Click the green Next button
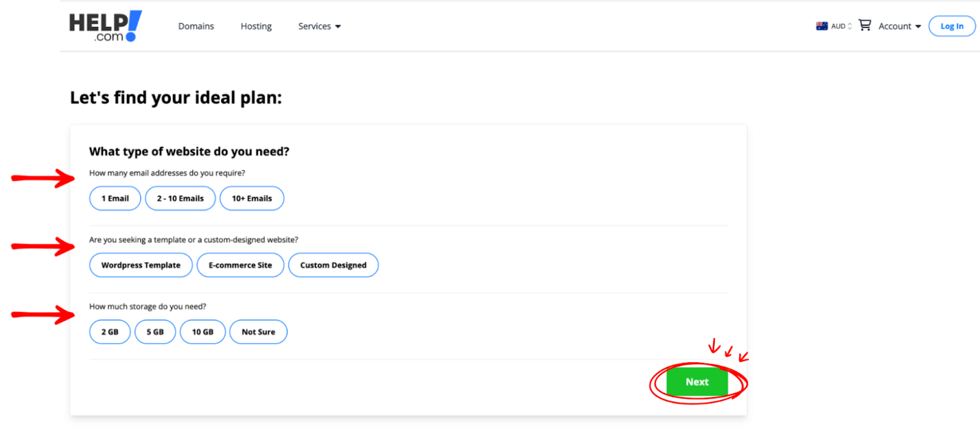 pos(697,382)
